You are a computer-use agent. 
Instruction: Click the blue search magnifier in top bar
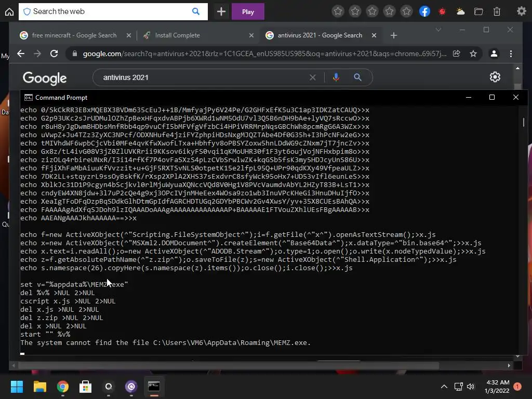pyautogui.click(x=196, y=11)
